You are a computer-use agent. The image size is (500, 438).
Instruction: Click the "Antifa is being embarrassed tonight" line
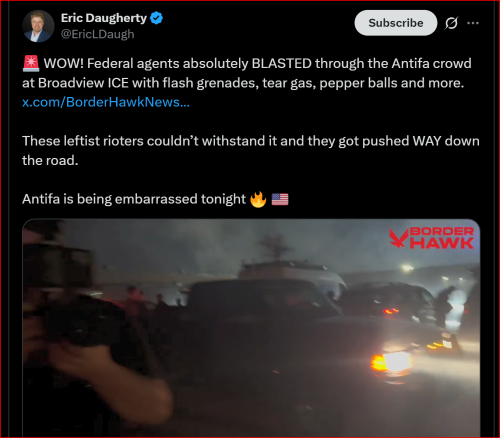pos(134,199)
